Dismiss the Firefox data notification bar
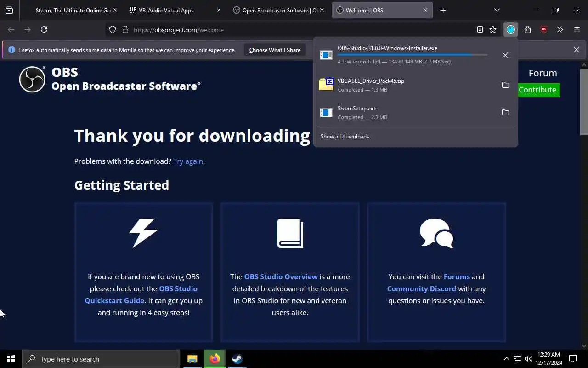This screenshot has height=368, width=588. (576, 50)
